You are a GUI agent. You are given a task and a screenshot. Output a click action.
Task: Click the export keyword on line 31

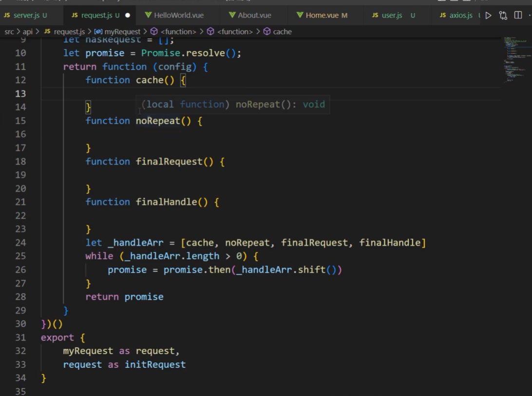click(x=57, y=338)
